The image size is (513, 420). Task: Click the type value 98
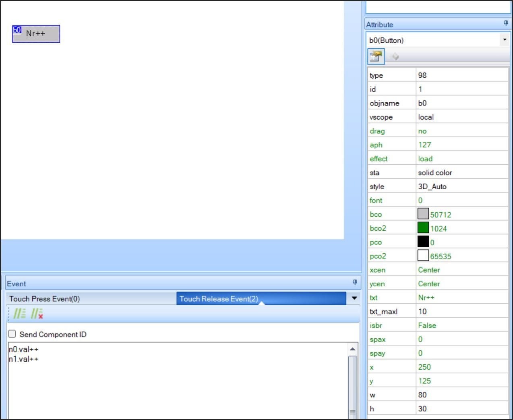pos(462,75)
